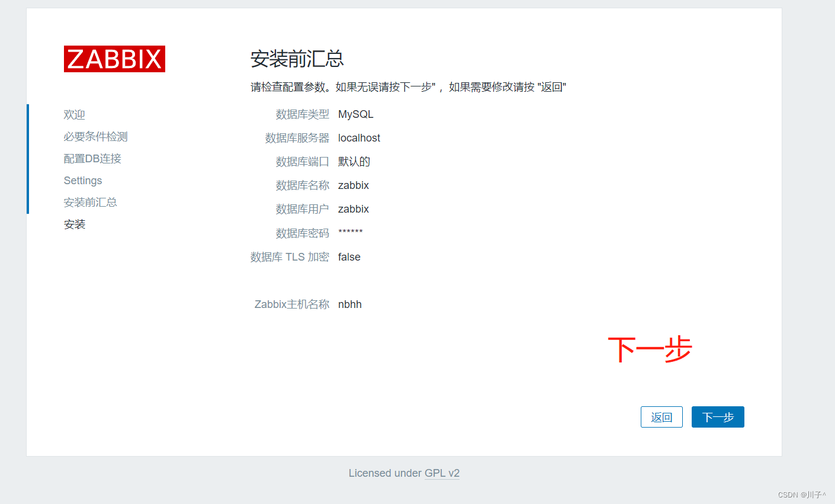Click the CSDN watermark in the corner

(802, 493)
